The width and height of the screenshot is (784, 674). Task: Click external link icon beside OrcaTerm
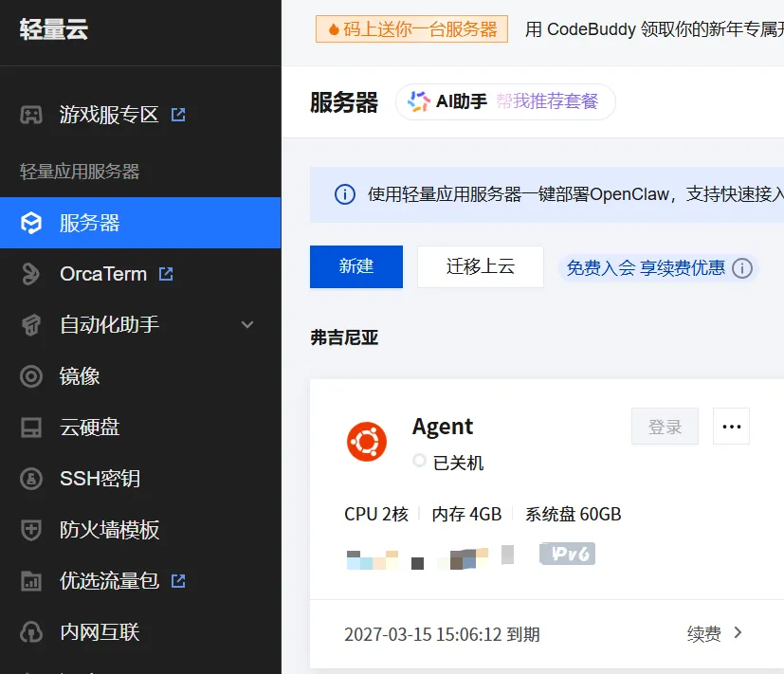[166, 274]
